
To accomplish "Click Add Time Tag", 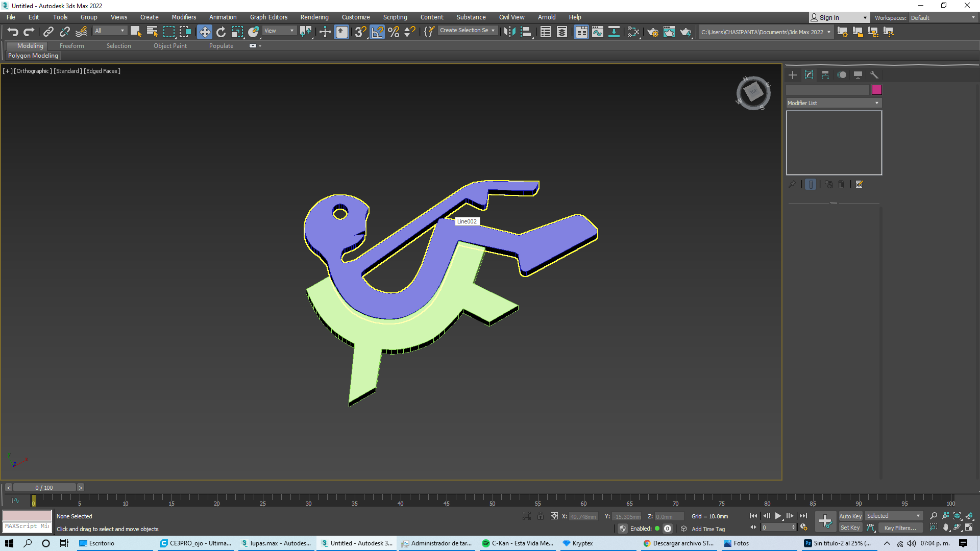I will tap(708, 529).
